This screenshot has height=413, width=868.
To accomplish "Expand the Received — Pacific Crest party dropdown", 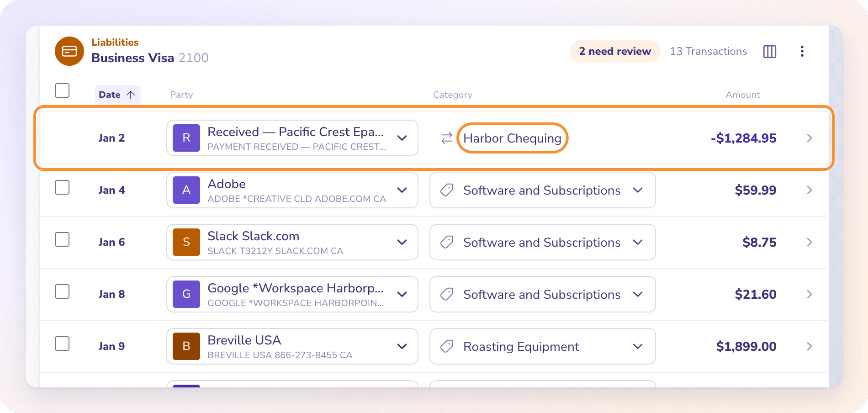I will pyautogui.click(x=402, y=138).
